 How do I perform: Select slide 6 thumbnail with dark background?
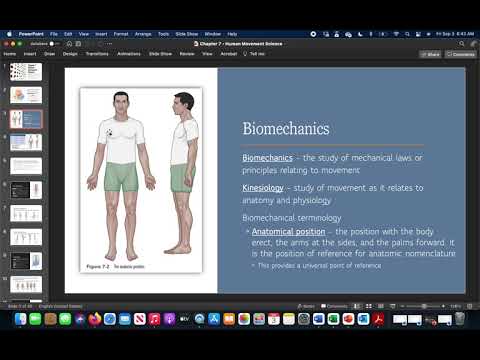pyautogui.click(x=26, y=190)
